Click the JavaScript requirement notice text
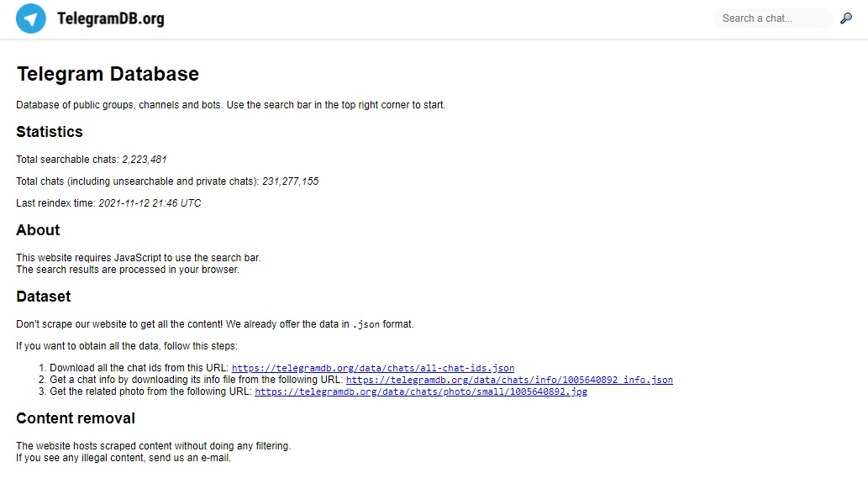 (x=139, y=257)
